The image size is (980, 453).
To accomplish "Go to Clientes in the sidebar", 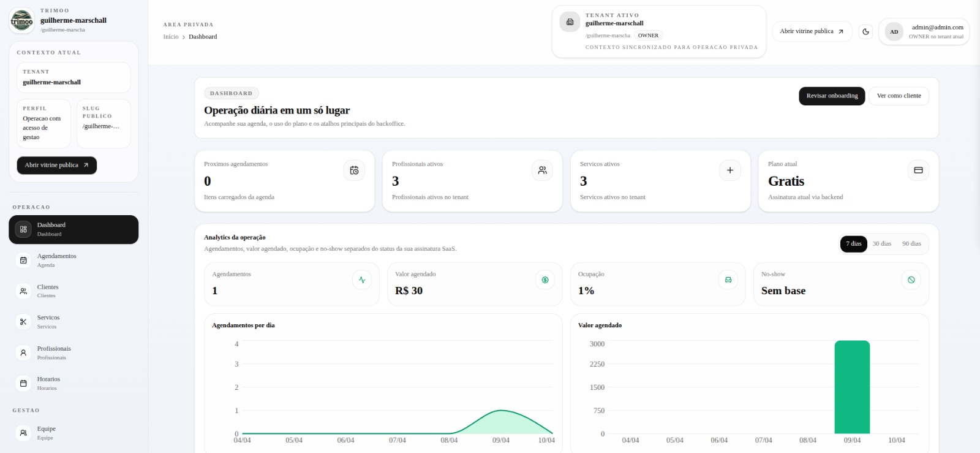I will tap(48, 291).
